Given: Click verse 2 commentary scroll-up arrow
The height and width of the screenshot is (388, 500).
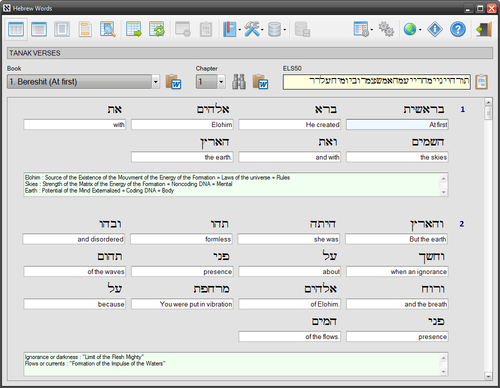Looking at the screenshot, I should [x=443, y=358].
